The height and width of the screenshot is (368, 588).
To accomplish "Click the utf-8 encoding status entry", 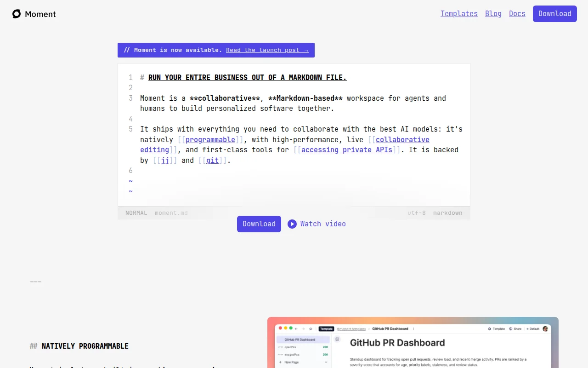I will pos(417,213).
